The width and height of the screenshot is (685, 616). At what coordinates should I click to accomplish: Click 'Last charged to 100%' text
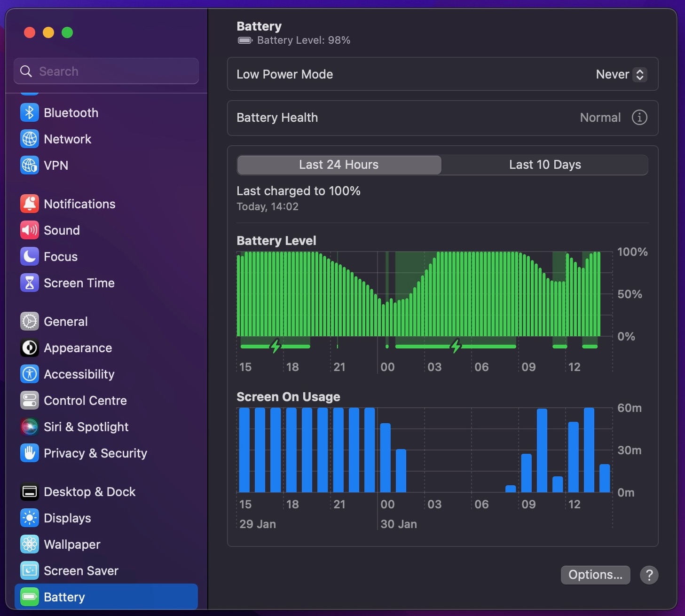(x=299, y=191)
